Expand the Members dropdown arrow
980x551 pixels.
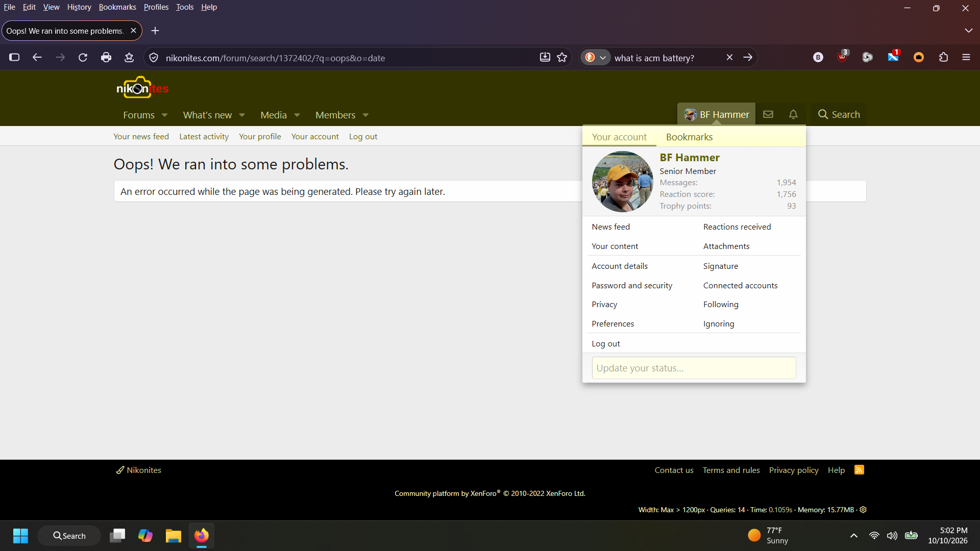coord(365,115)
